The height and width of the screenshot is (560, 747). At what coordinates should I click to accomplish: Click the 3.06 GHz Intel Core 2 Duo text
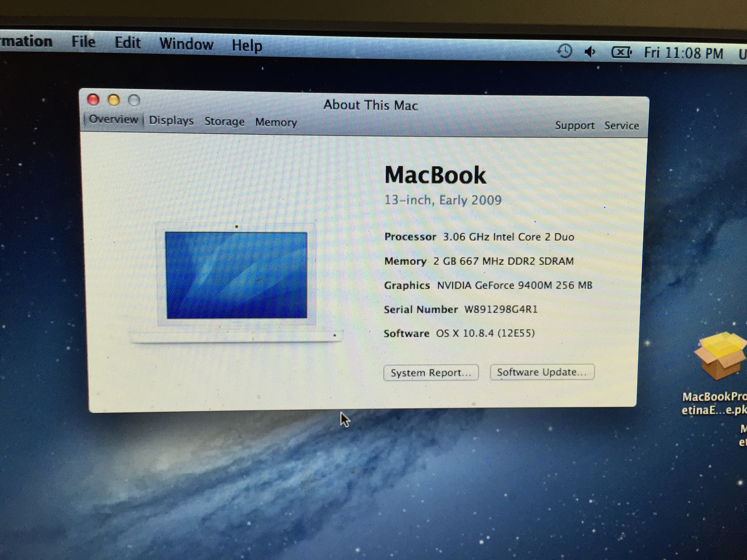tap(508, 237)
